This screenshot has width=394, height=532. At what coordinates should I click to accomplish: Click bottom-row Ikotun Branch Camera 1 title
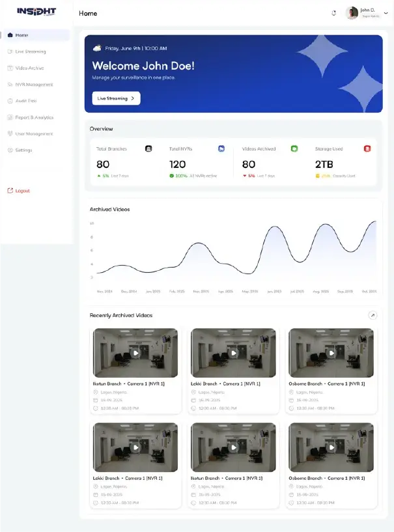coord(227,478)
